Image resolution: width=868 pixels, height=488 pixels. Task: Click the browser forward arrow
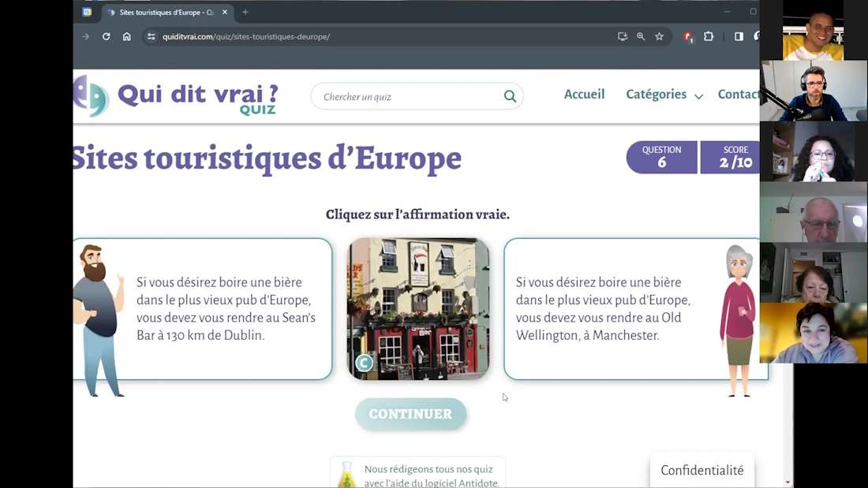86,36
